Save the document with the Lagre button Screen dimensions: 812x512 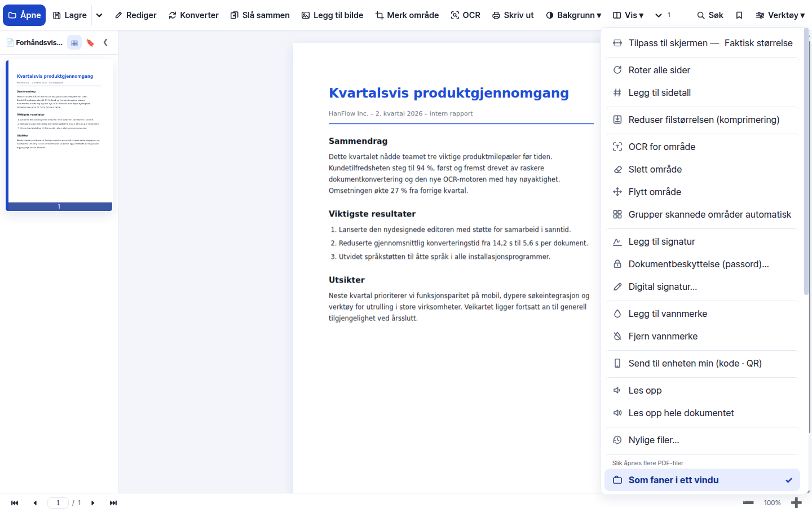tap(70, 15)
